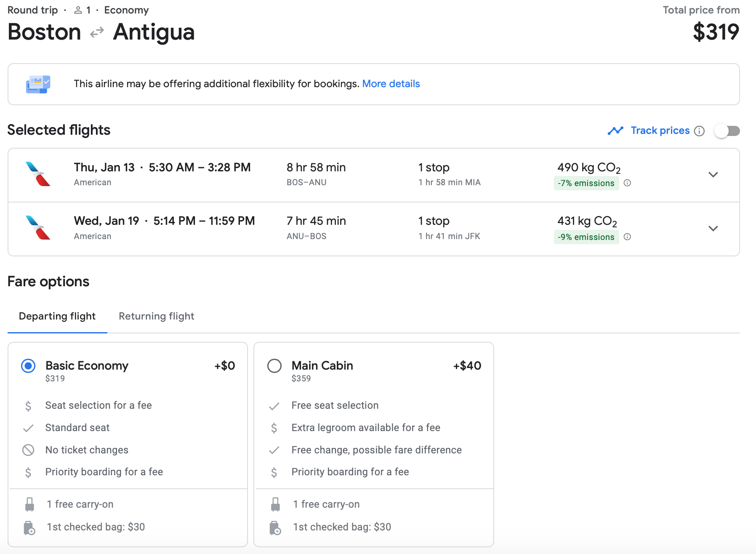Click the flexible booking ticket icon in banner

[x=38, y=84]
